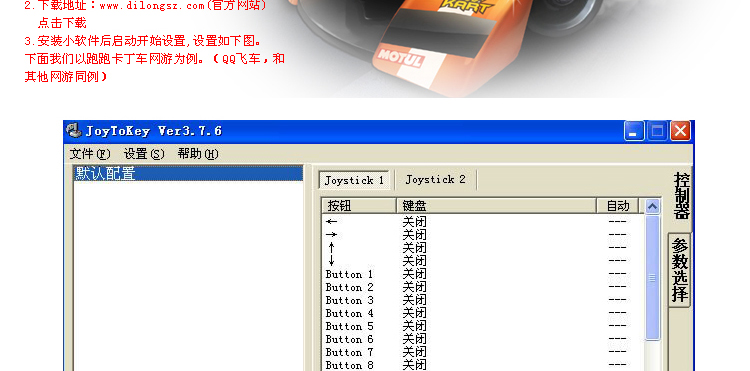
Task: Switch to the Joystick 1 tab
Action: [354, 180]
